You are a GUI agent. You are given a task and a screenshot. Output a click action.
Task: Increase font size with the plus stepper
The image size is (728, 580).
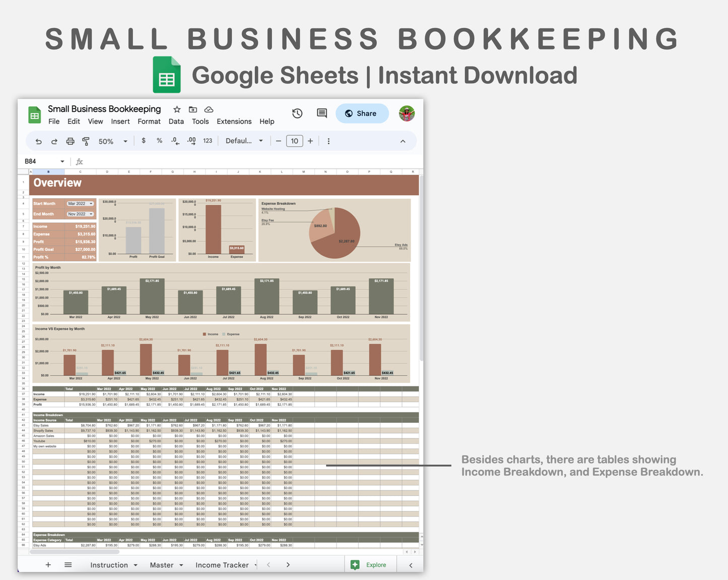pyautogui.click(x=310, y=141)
